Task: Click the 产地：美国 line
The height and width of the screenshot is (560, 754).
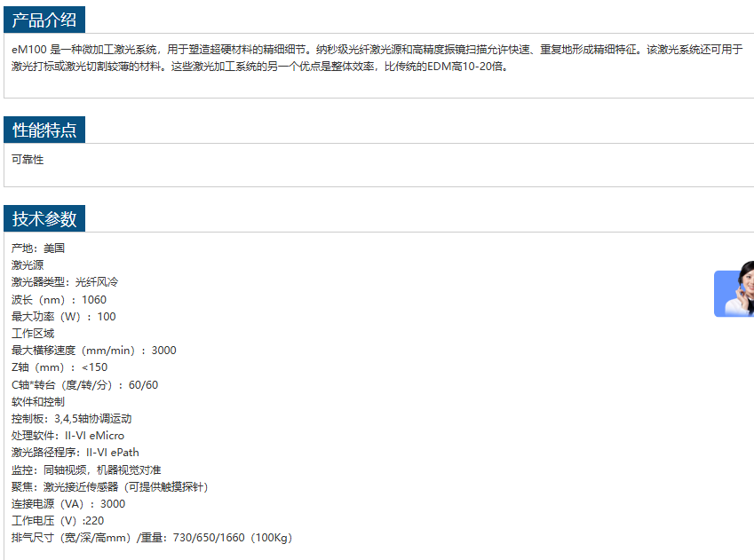Action: [38, 248]
